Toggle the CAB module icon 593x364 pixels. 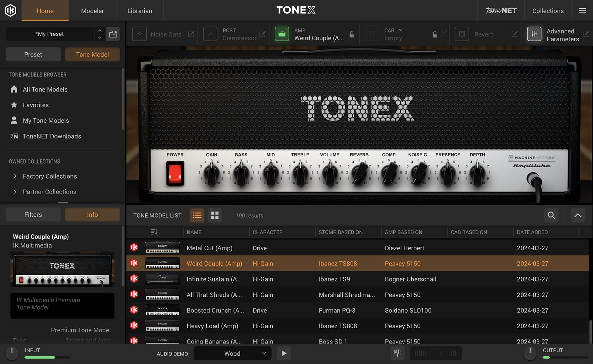(x=372, y=34)
